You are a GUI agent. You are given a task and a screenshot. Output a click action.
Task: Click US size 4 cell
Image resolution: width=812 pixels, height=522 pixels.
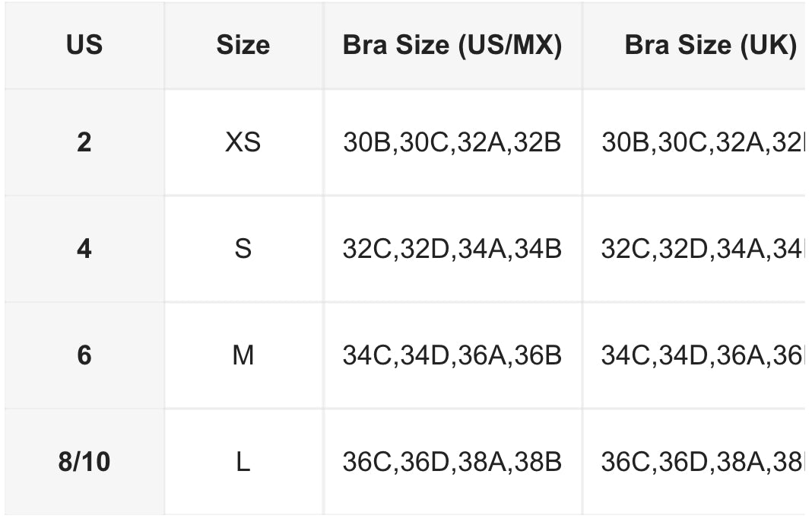tap(84, 249)
